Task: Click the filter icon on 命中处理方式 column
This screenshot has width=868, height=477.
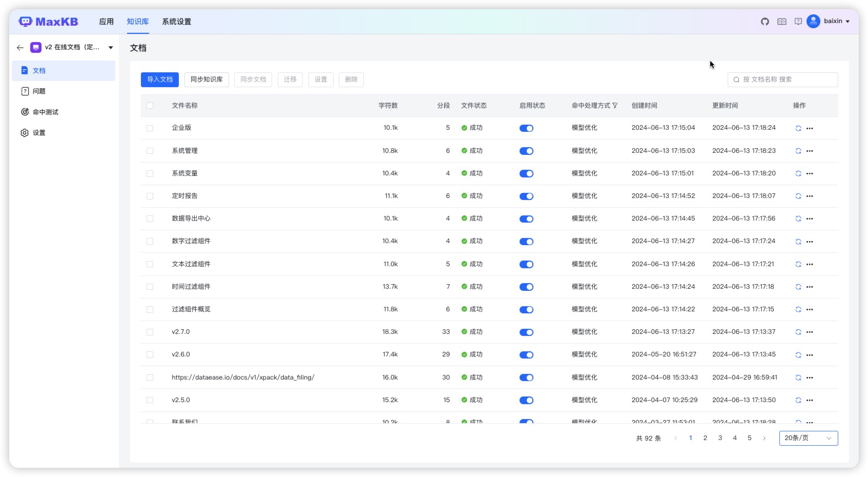Action: 615,106
